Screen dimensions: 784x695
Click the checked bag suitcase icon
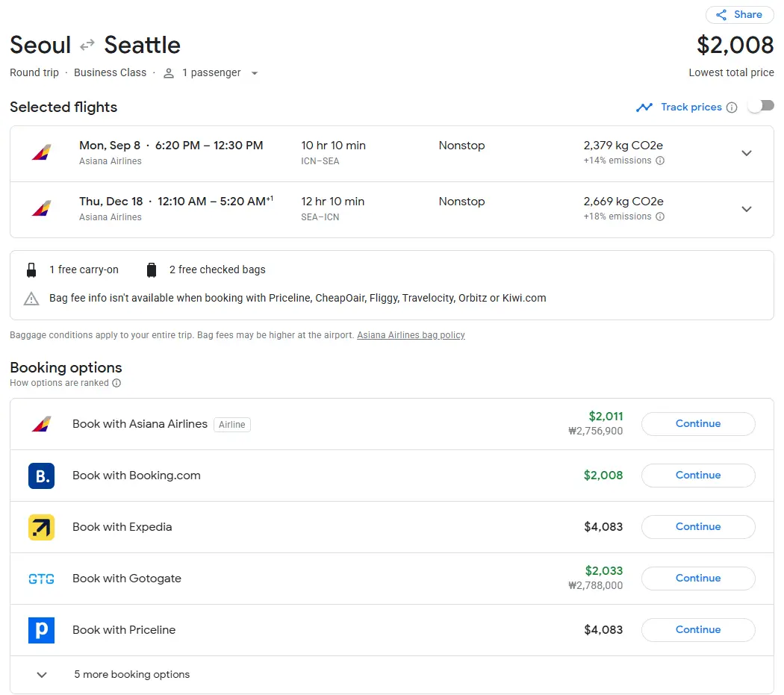pos(152,270)
